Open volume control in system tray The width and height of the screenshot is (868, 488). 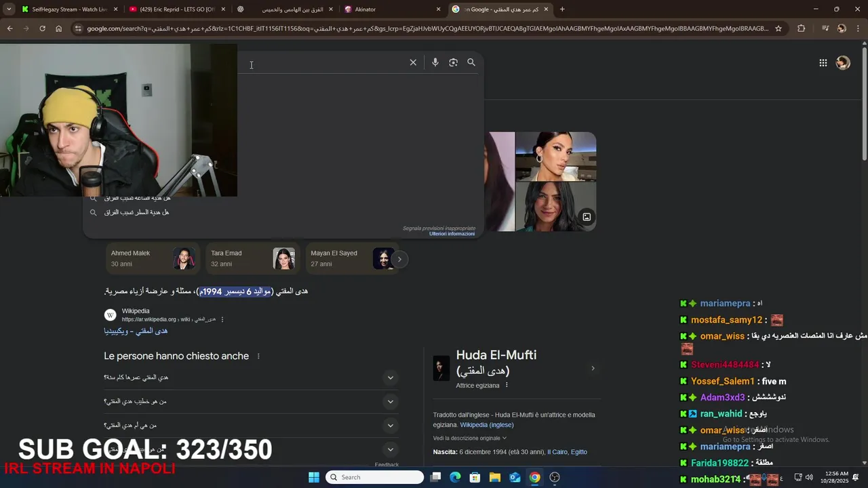[809, 477]
